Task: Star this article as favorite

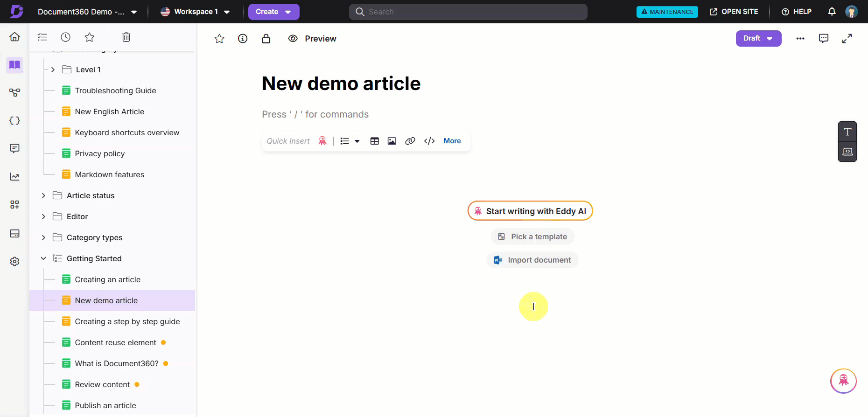Action: click(219, 39)
